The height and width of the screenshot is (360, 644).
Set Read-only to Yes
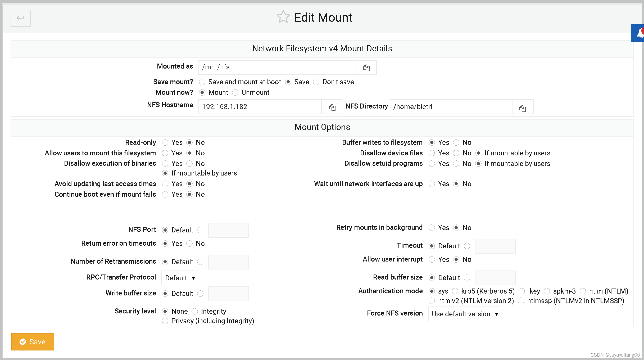165,142
